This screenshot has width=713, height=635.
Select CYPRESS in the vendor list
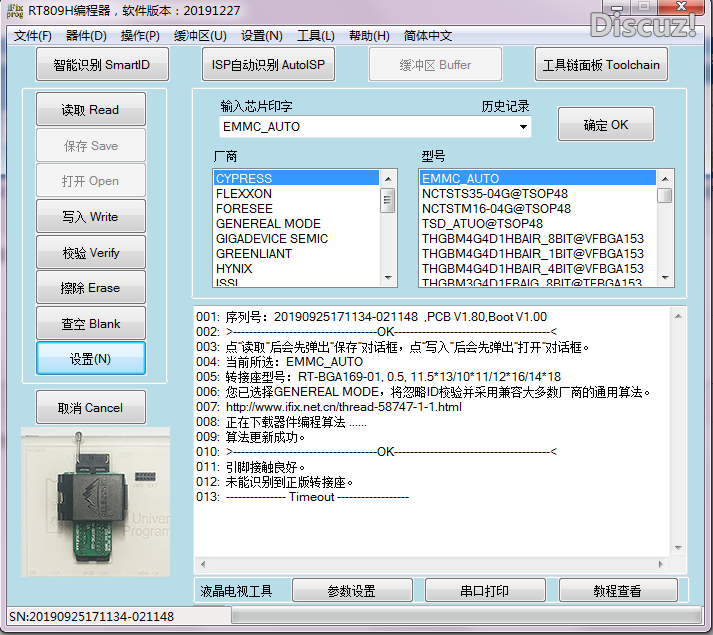296,178
